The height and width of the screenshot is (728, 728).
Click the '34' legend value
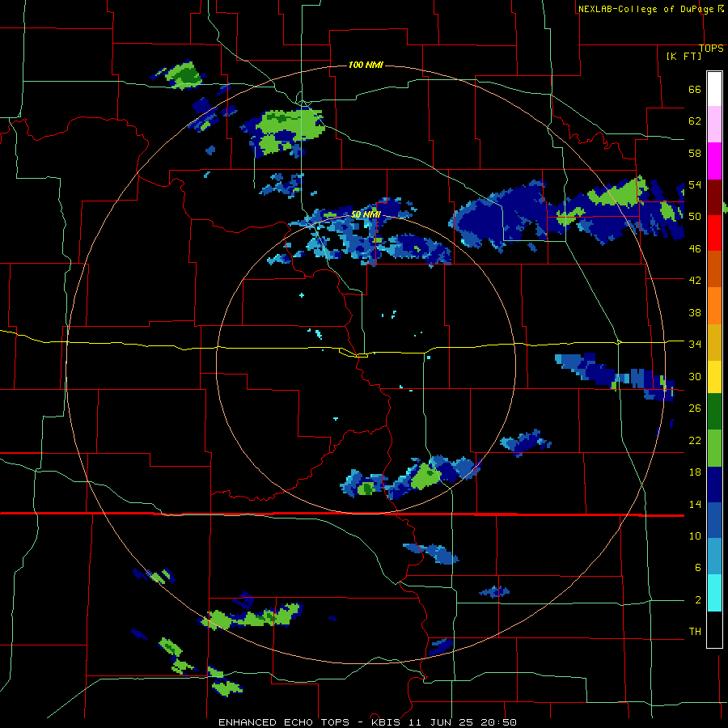point(695,344)
